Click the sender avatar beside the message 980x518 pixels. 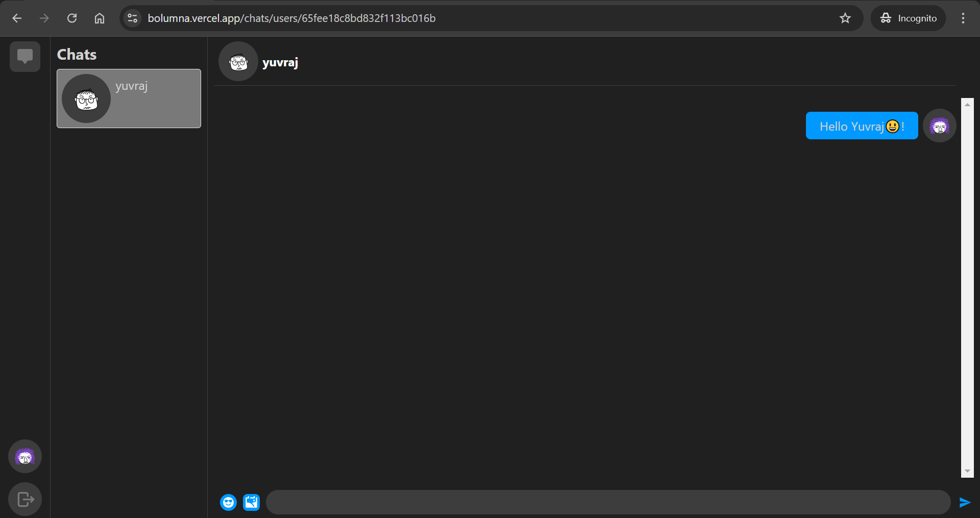[939, 126]
